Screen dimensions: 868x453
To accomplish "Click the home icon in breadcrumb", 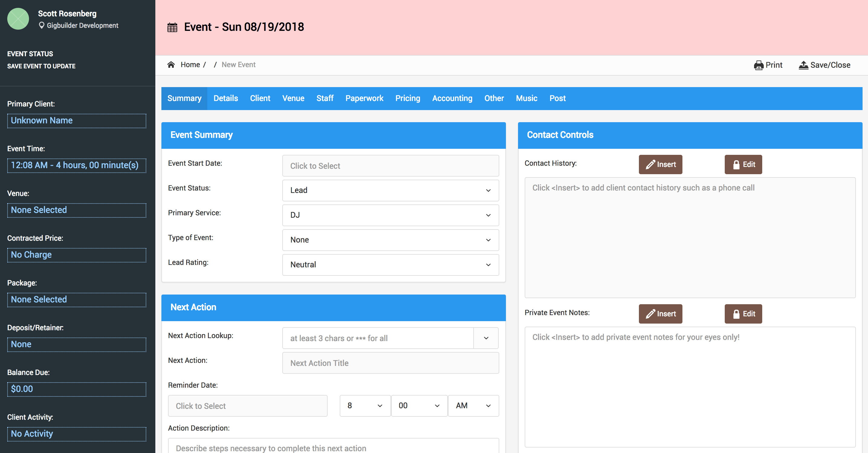I will (171, 65).
